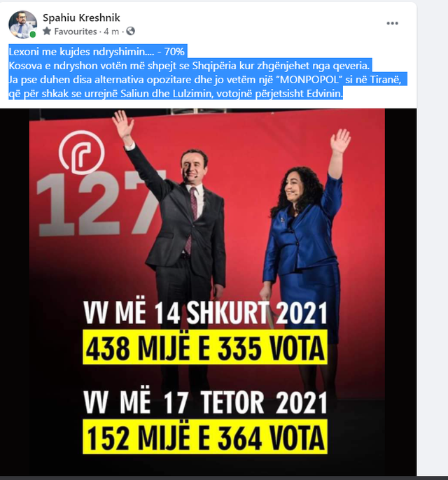
Task: Click the line starting "Kosova e ndryshon votën"
Action: point(189,65)
